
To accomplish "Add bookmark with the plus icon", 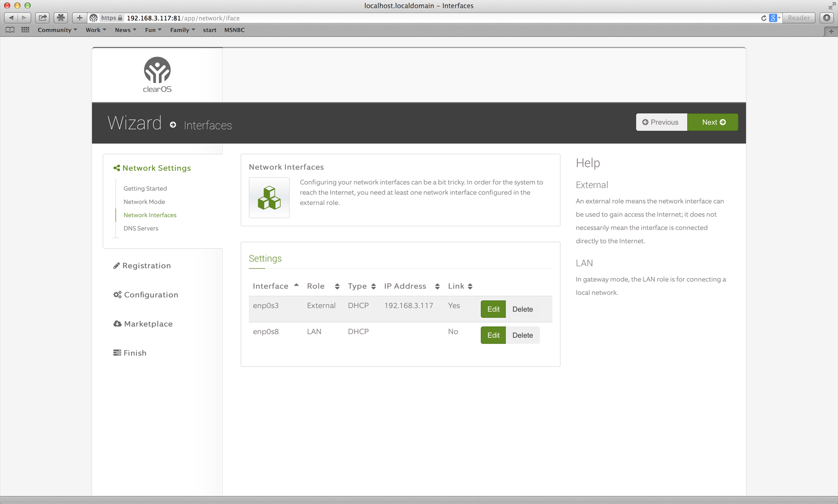I will (79, 18).
